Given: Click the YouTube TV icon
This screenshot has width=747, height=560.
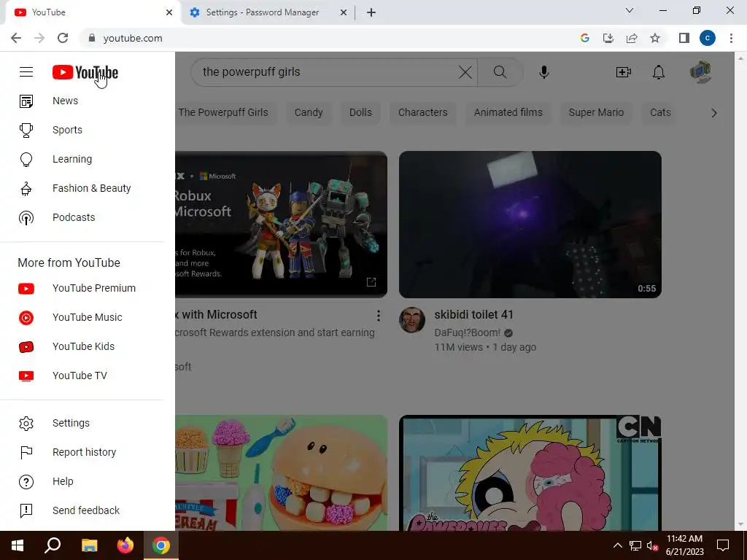Looking at the screenshot, I should [x=26, y=376].
